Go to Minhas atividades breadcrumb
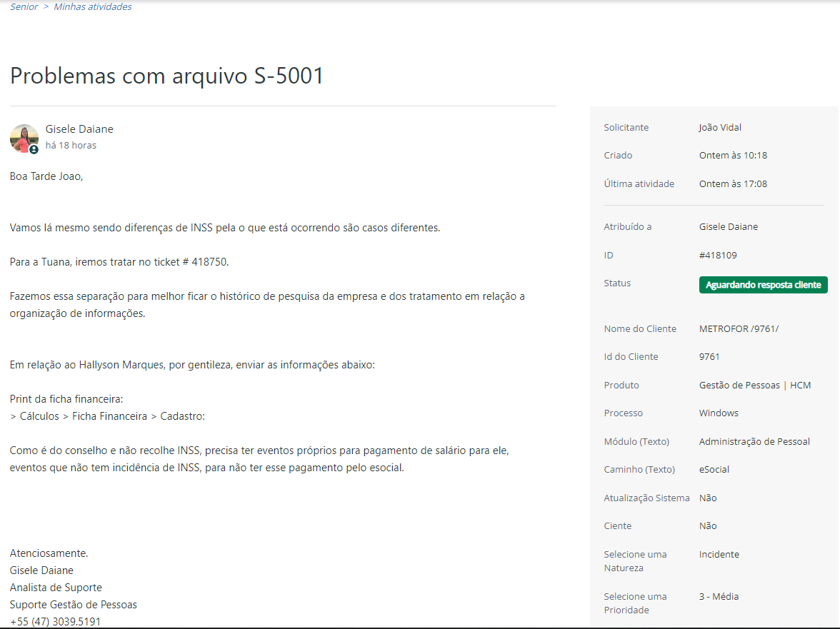This screenshot has height=629, width=840. (93, 7)
